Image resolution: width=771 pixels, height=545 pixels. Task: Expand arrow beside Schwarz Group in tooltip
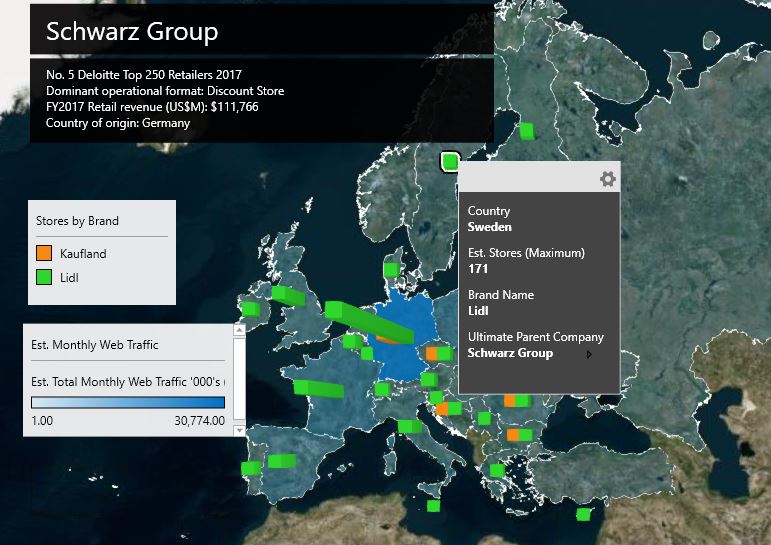pyautogui.click(x=589, y=354)
